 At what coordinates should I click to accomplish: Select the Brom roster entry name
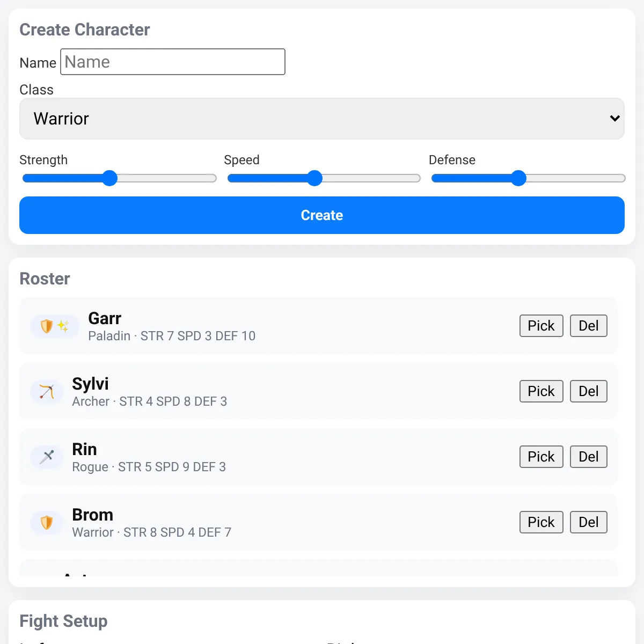click(93, 515)
